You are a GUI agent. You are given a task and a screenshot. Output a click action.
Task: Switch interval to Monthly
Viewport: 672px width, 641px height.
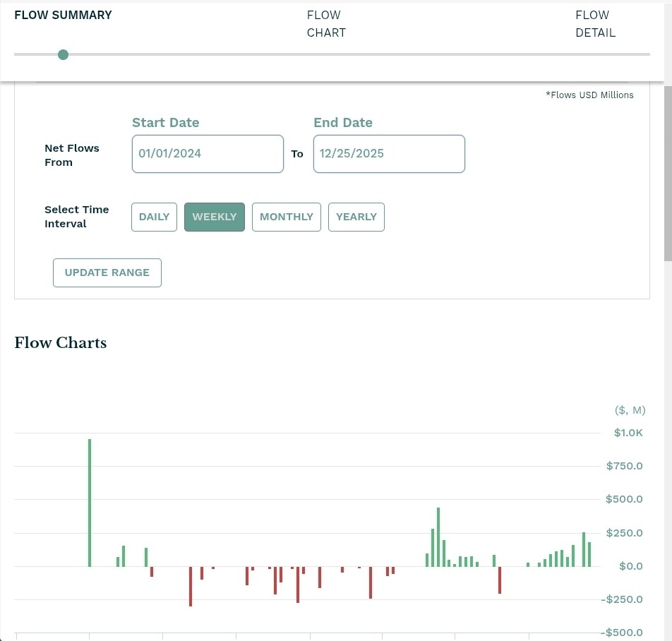(x=287, y=217)
